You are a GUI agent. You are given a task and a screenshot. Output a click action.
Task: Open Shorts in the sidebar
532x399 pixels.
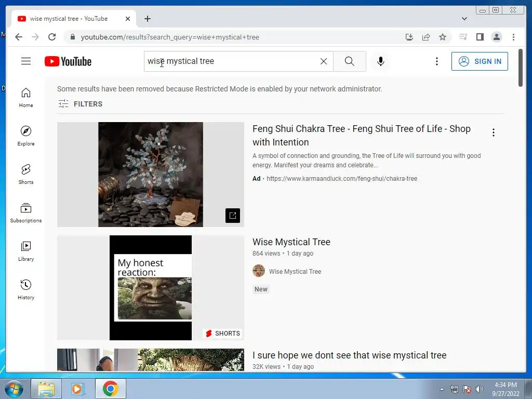[26, 175]
